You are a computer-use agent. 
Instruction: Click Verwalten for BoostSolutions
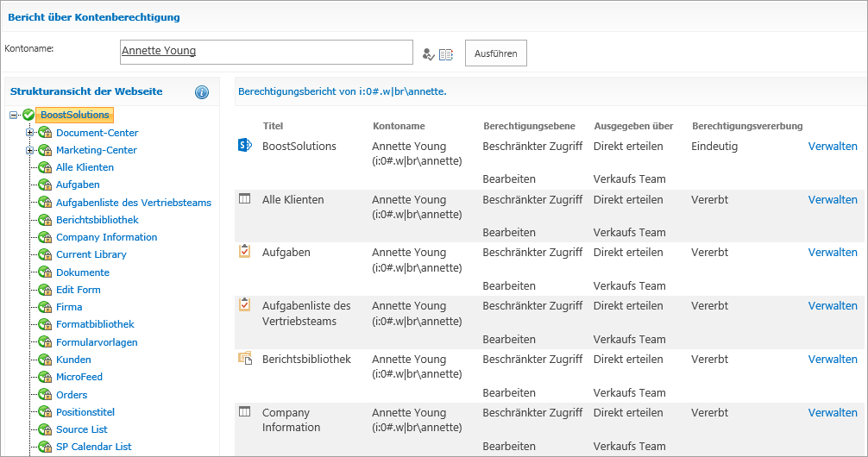tap(833, 146)
